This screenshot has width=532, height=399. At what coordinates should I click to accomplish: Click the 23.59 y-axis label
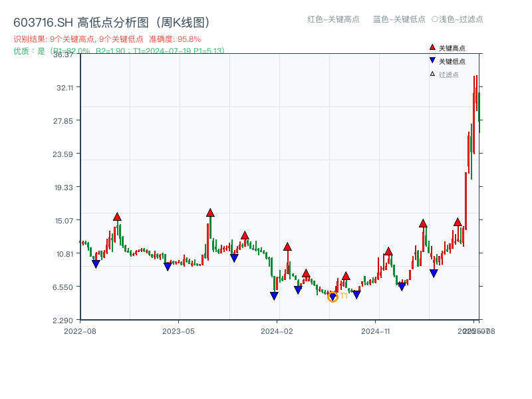[x=63, y=154]
